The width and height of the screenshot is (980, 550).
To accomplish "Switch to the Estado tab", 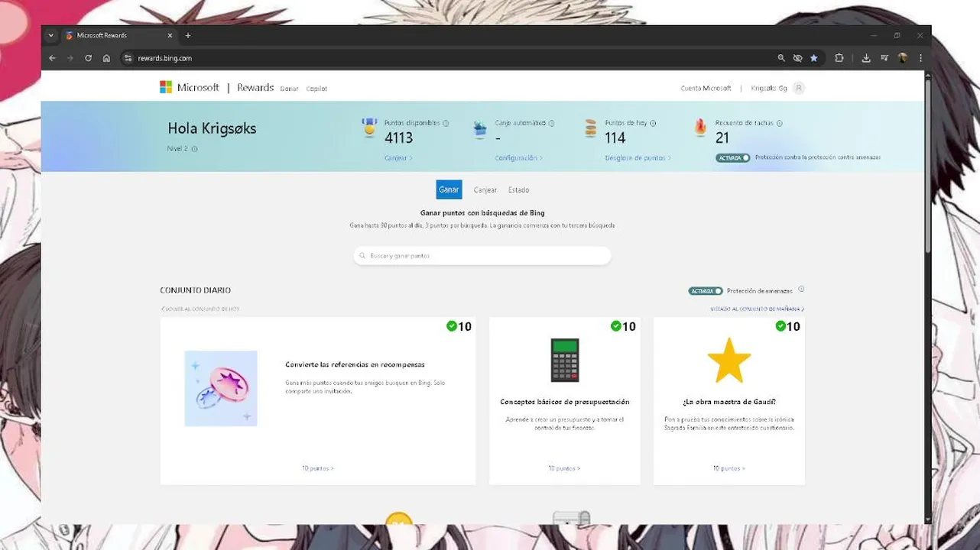I will click(519, 190).
